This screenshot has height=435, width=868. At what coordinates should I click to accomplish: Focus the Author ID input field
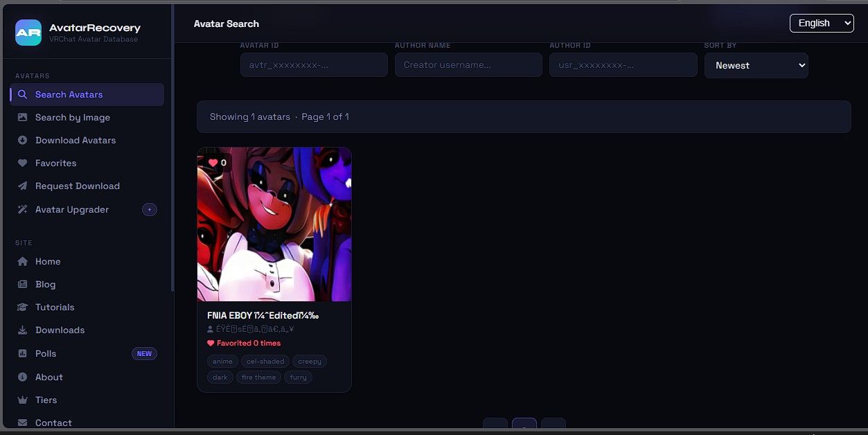[x=623, y=64]
